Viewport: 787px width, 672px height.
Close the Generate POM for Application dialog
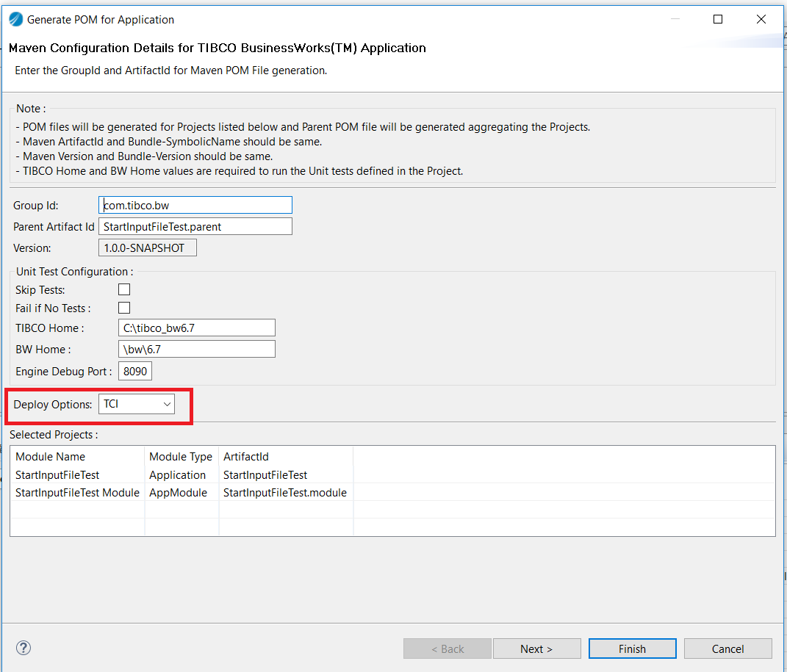[x=761, y=19]
